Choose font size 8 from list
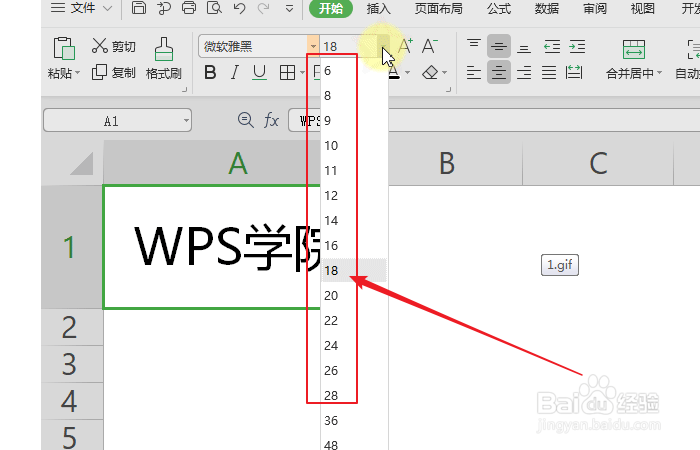Screen dimensions: 700x450 coord(354,96)
